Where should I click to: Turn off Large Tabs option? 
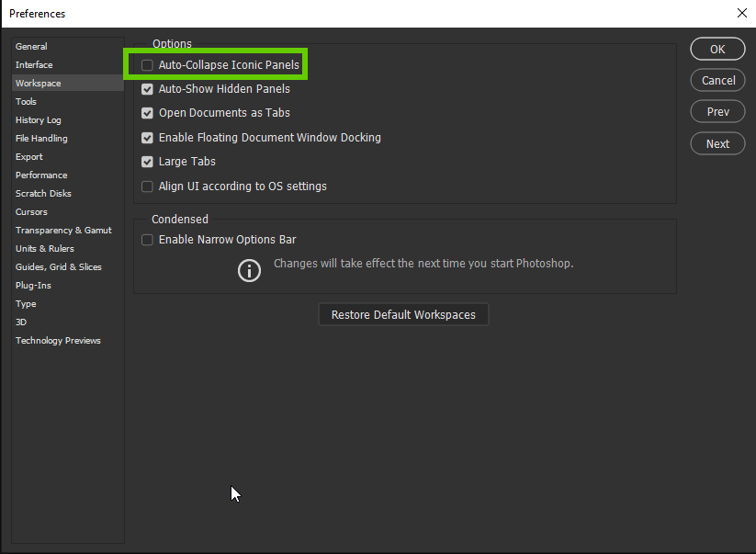(147, 162)
